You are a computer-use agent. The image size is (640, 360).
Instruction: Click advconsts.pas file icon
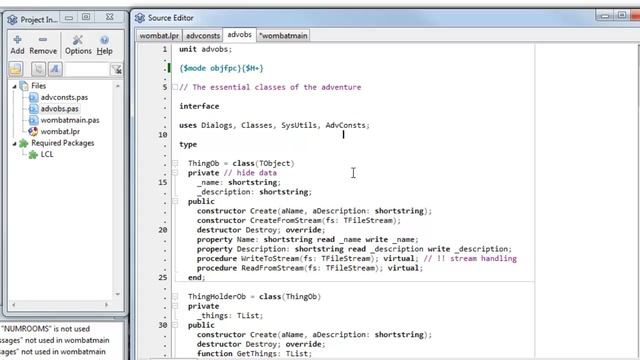[33, 97]
